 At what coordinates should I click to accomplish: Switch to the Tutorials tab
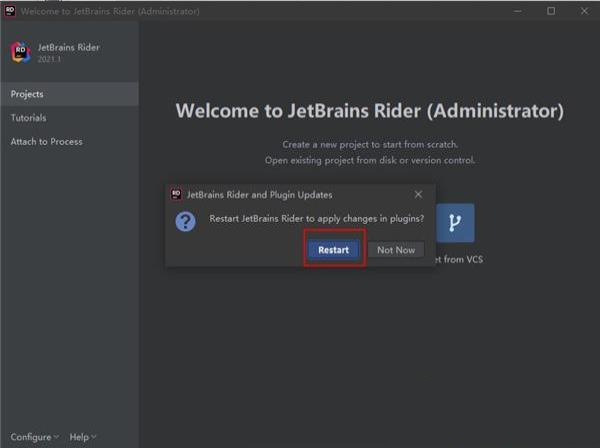click(29, 118)
